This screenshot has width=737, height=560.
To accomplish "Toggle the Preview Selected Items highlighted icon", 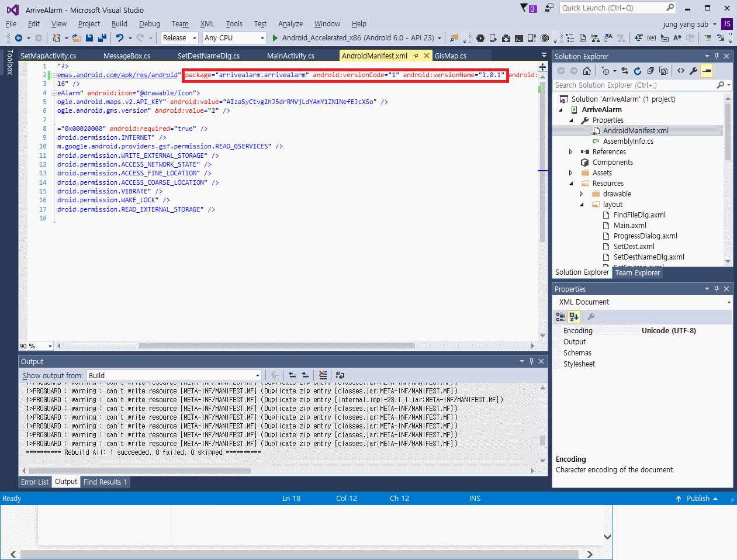I will click(x=707, y=71).
